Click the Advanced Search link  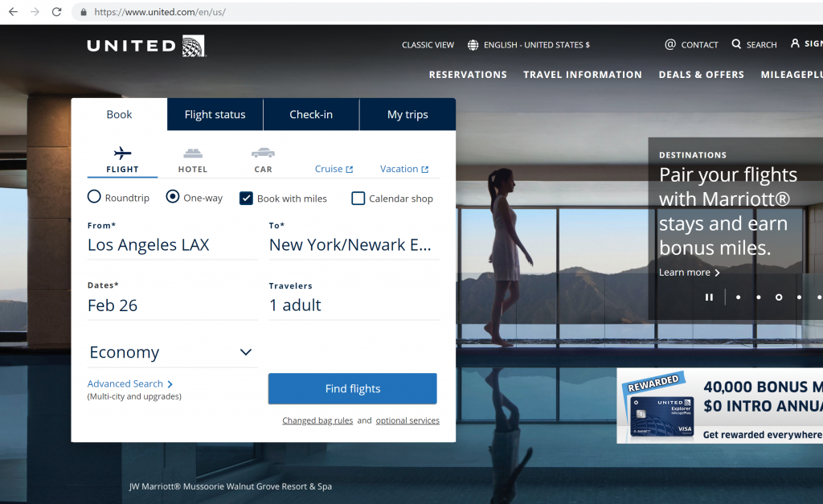pyautogui.click(x=125, y=383)
